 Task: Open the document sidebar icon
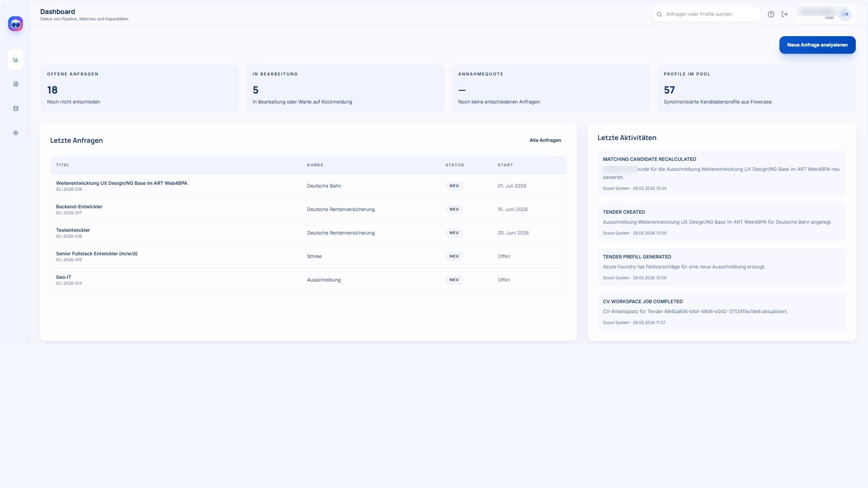pyautogui.click(x=16, y=84)
